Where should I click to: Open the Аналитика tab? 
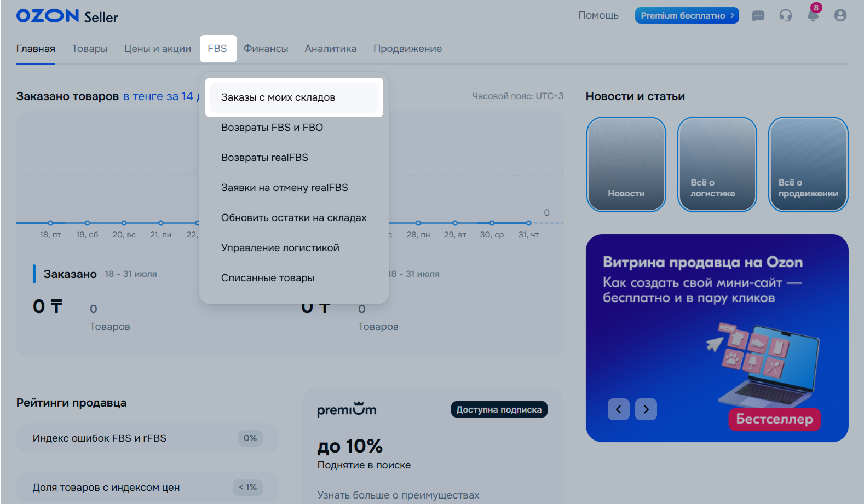pos(331,49)
